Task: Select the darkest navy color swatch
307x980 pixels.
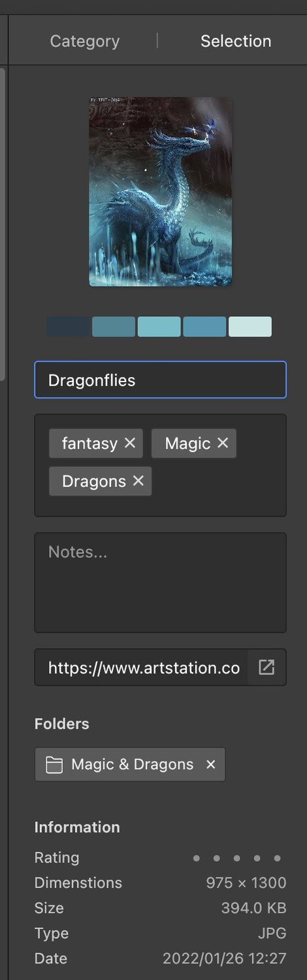Action: coord(68,327)
